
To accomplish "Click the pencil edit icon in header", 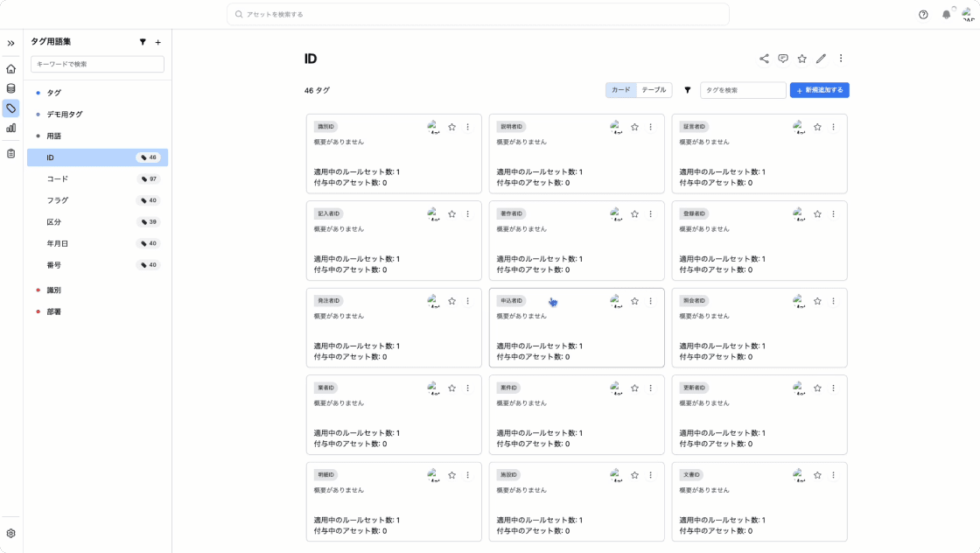I will 821,59.
